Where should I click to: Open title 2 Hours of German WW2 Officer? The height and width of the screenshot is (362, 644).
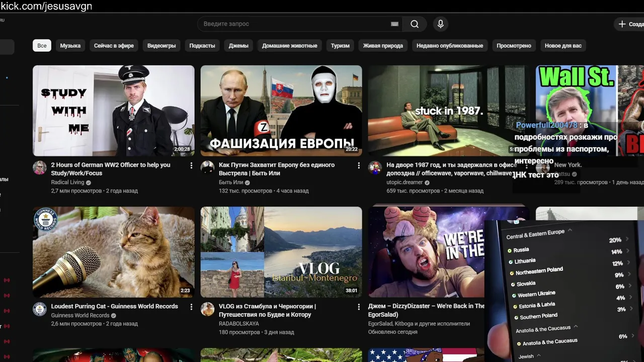pyautogui.click(x=111, y=169)
